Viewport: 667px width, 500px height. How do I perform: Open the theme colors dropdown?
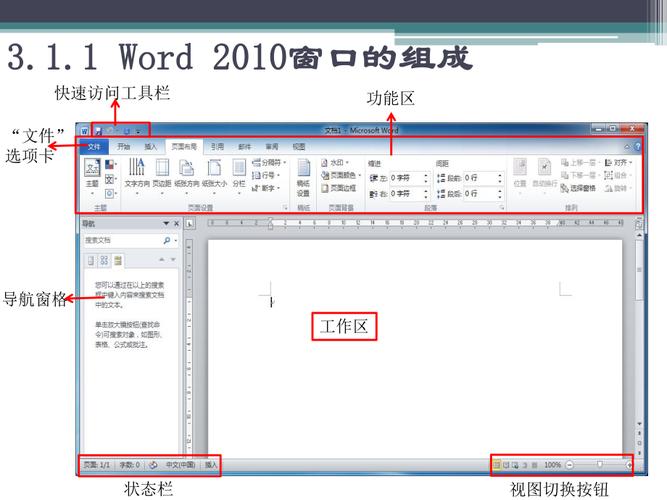tap(111, 164)
